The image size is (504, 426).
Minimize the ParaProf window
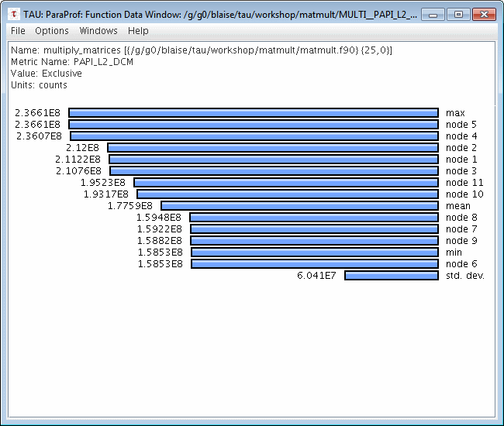tap(433, 15)
